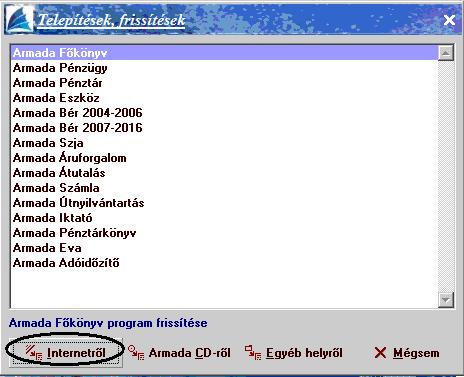The height and width of the screenshot is (377, 464).
Task: Choose Armada Számla from the list
Action: pos(224,188)
